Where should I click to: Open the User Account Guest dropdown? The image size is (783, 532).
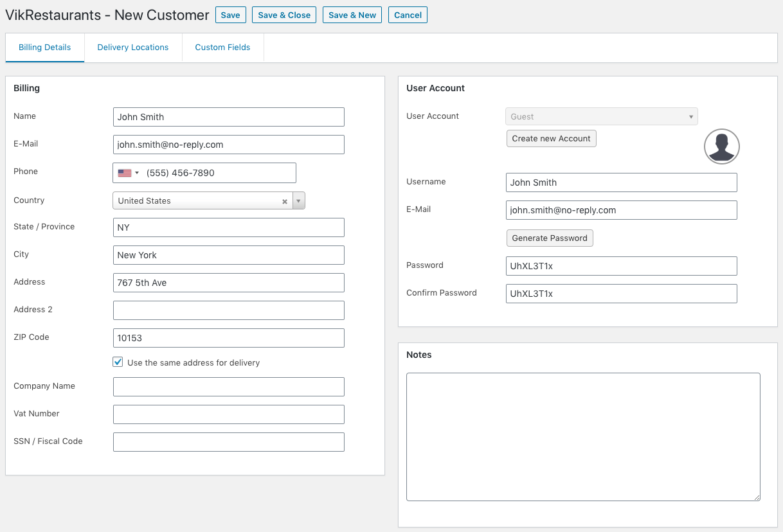click(x=602, y=116)
